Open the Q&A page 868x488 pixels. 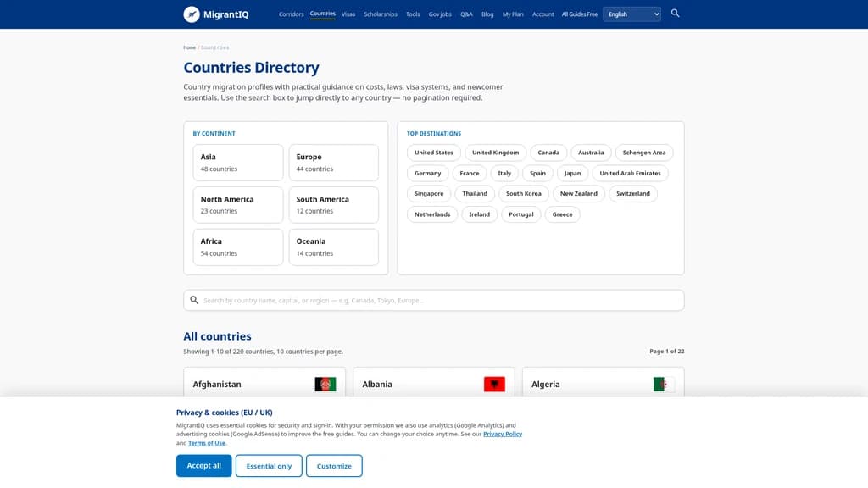pos(467,14)
